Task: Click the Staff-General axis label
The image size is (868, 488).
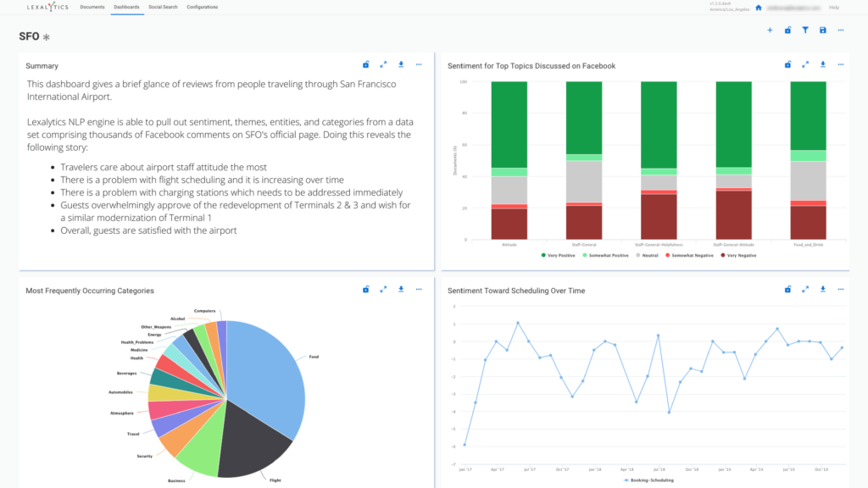Action: tap(584, 245)
